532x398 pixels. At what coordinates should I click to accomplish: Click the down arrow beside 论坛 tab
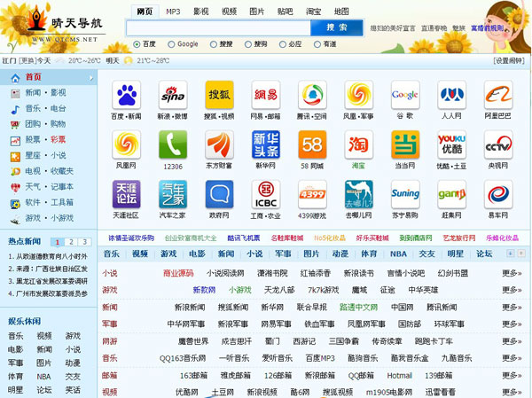(x=511, y=254)
